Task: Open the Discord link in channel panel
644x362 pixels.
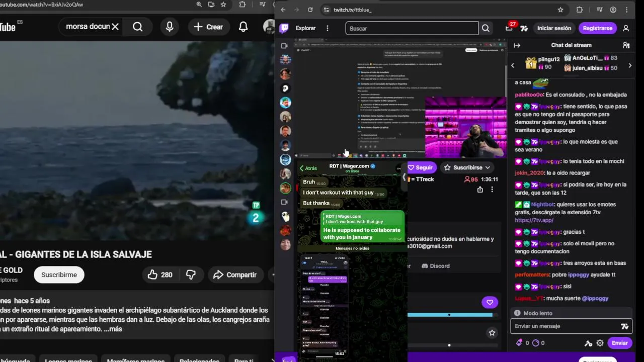Action: (436, 266)
